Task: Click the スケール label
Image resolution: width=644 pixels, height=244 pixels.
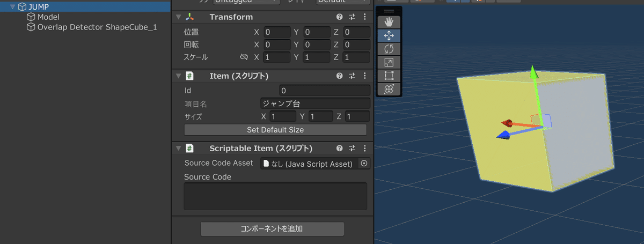Action: point(196,57)
